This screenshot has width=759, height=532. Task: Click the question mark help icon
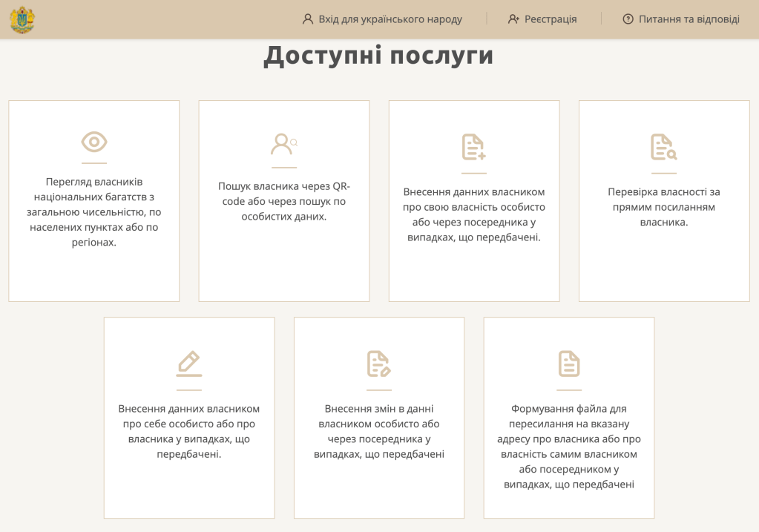[x=628, y=19]
